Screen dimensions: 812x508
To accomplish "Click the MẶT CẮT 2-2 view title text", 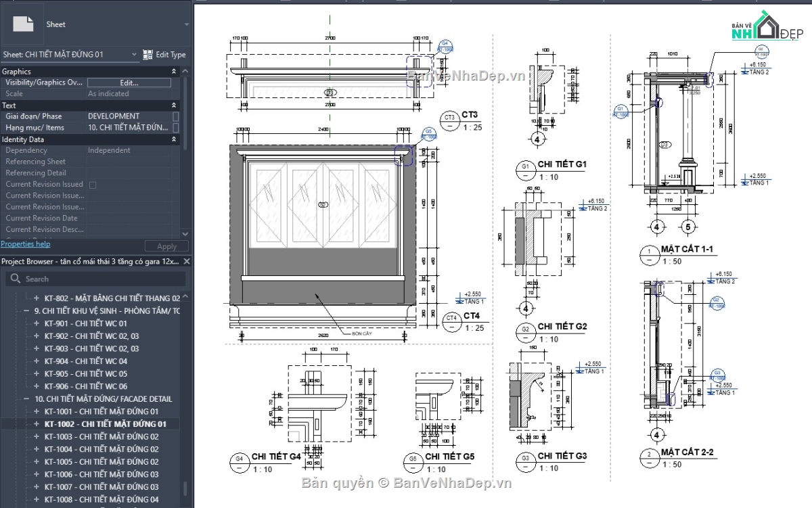I will (687, 452).
